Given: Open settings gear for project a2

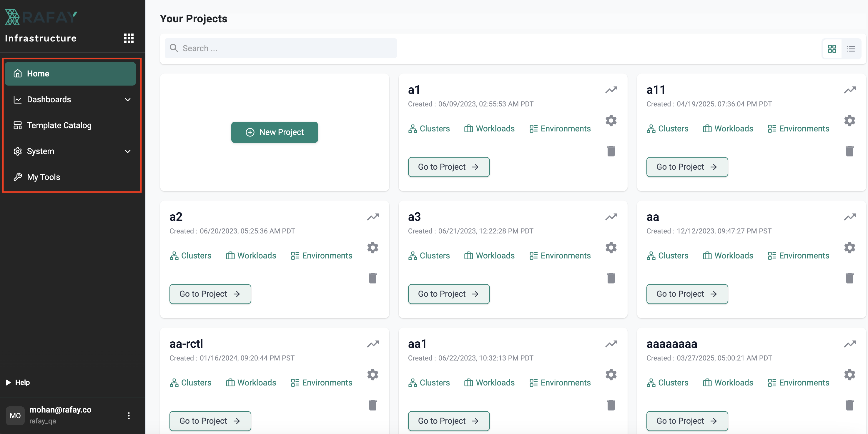Looking at the screenshot, I should point(373,248).
